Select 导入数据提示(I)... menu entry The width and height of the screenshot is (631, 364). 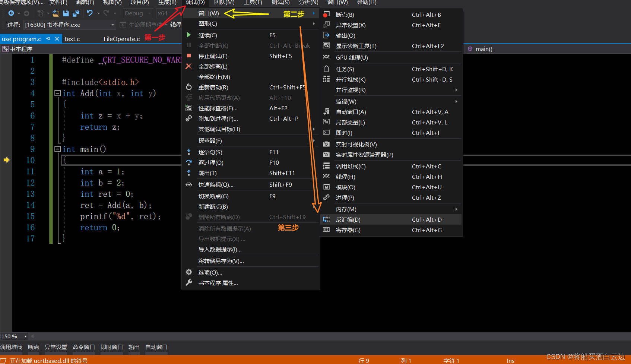251,249
